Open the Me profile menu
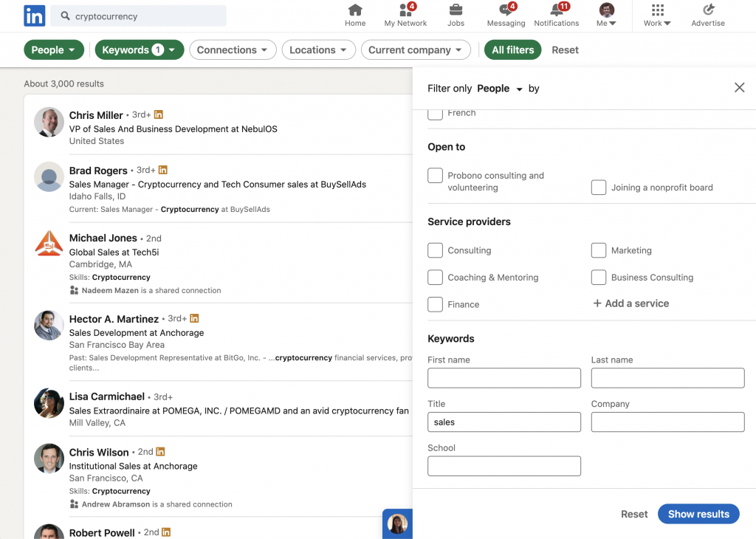Image resolution: width=756 pixels, height=539 pixels. 606,15
